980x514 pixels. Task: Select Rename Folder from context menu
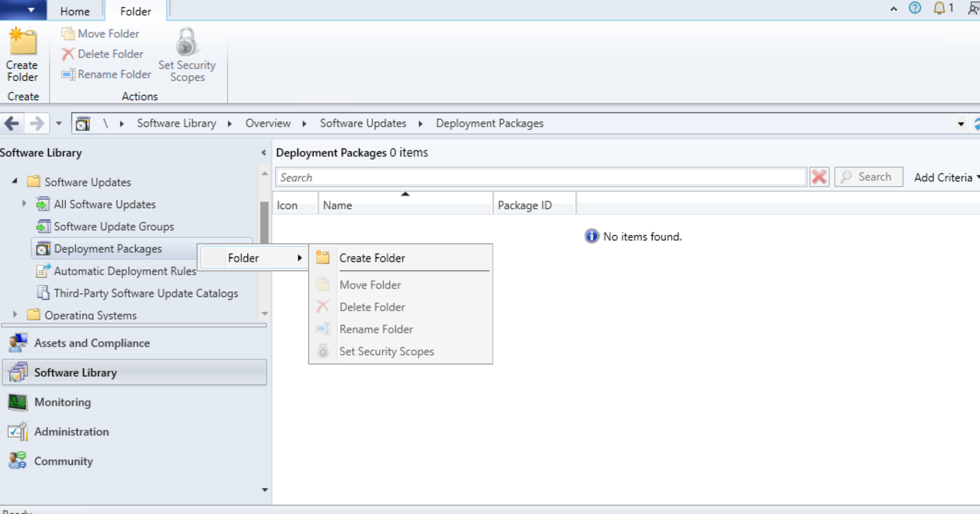click(x=376, y=329)
